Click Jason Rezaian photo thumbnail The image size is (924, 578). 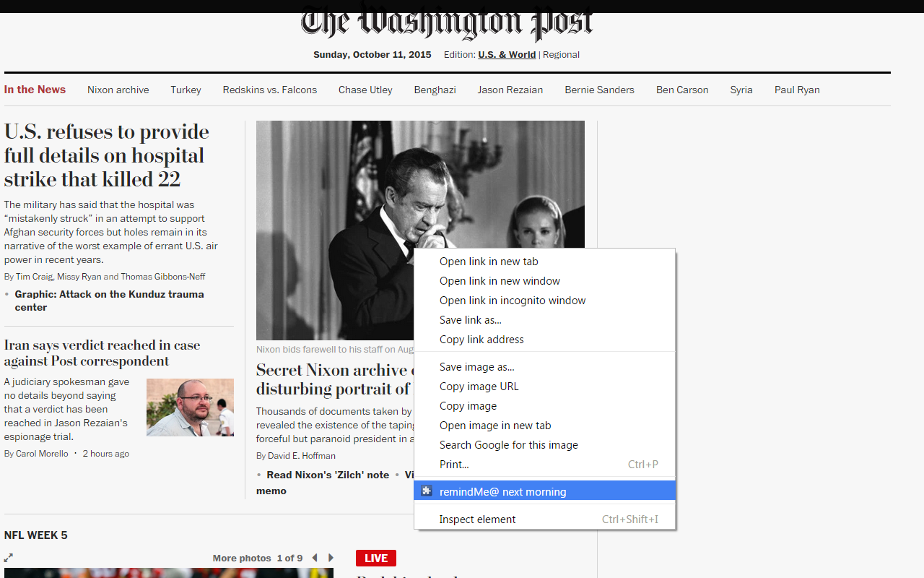coord(190,407)
